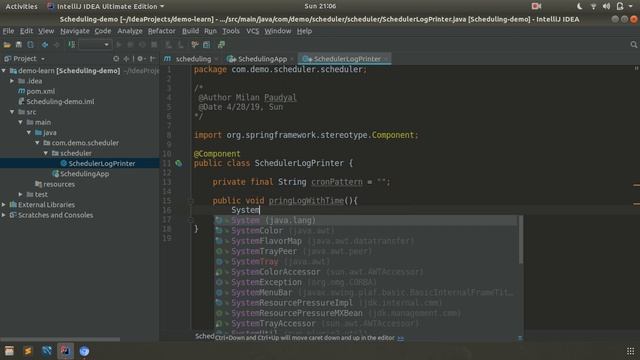This screenshot has height=360, width=640.
Task: Click the Back navigation arrow icon
Action: click(44, 44)
